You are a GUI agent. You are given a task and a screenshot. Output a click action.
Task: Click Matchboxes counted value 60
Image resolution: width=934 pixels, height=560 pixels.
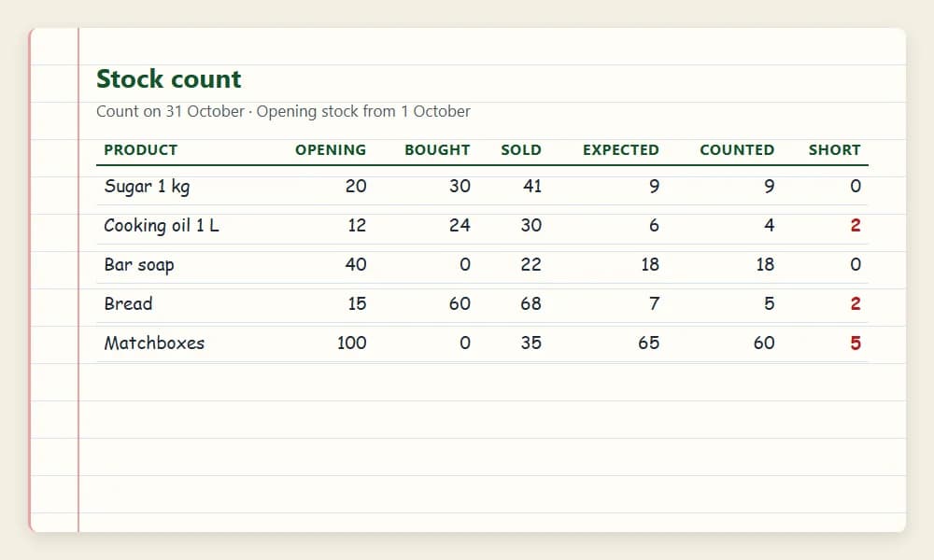[764, 343]
